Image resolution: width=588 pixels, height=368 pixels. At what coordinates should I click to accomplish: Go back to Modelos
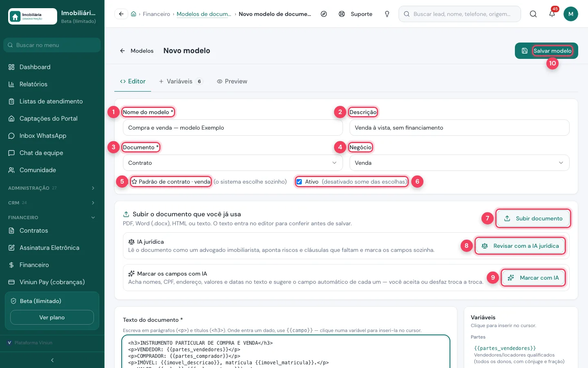136,51
